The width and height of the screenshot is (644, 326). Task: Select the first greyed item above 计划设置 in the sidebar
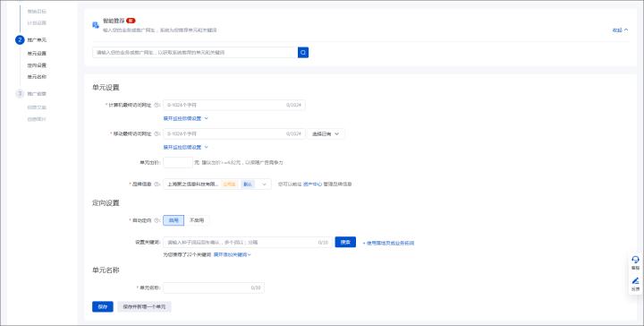pos(37,11)
